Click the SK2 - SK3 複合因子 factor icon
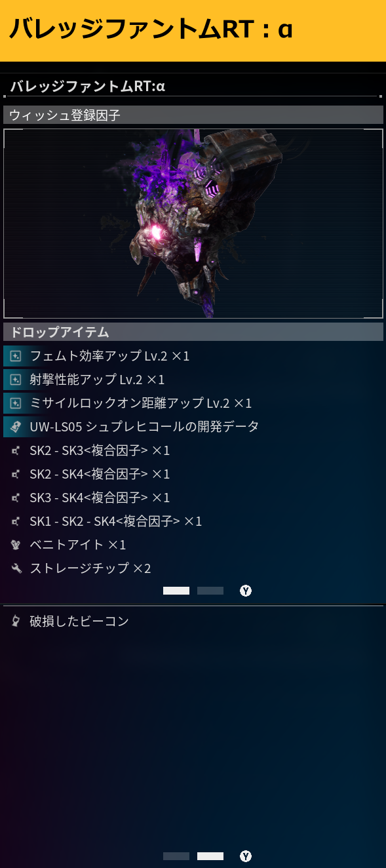386x868 pixels. point(16,450)
